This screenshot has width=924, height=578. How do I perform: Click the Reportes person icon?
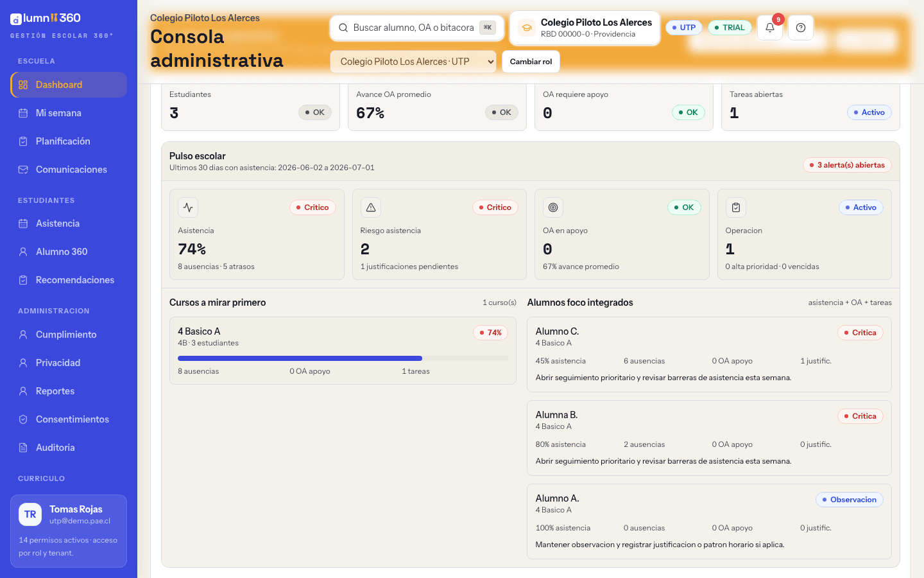click(x=23, y=391)
